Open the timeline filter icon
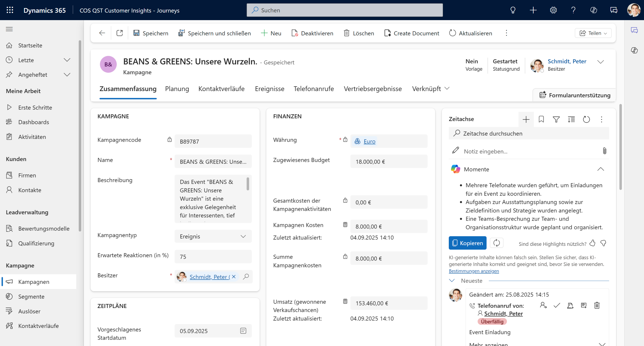644x346 pixels. pos(556,120)
